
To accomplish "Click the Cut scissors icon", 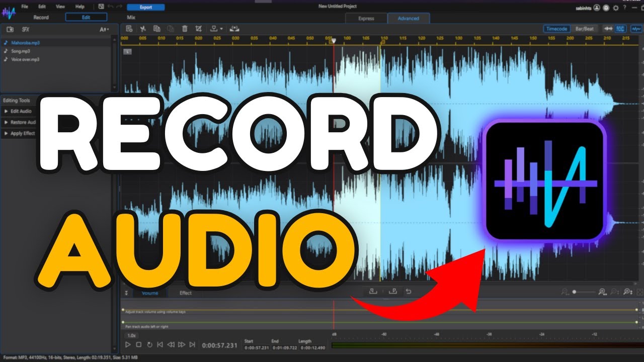I will (x=143, y=29).
